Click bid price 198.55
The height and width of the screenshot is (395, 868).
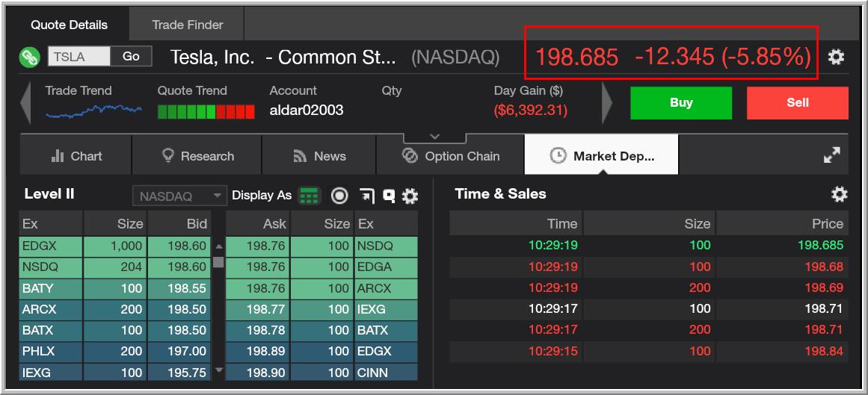click(x=179, y=288)
